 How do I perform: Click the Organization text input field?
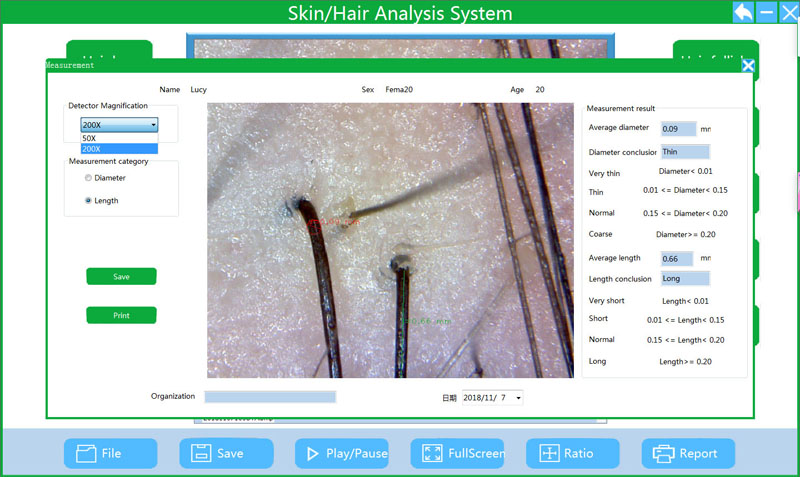[270, 397]
